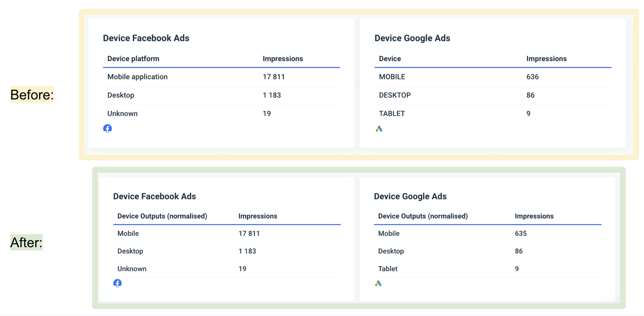Select the 'Mobile' row in the After Facebook table
644x316 pixels.
tap(128, 233)
